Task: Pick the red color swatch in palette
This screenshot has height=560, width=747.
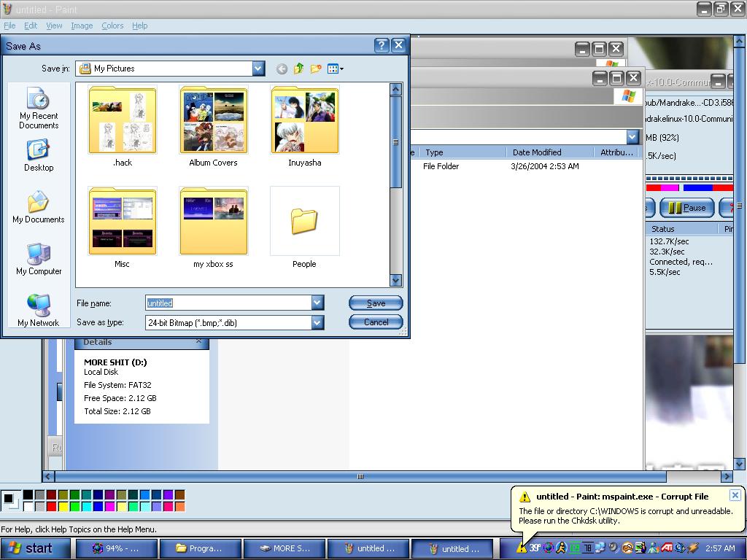Action: (x=51, y=506)
